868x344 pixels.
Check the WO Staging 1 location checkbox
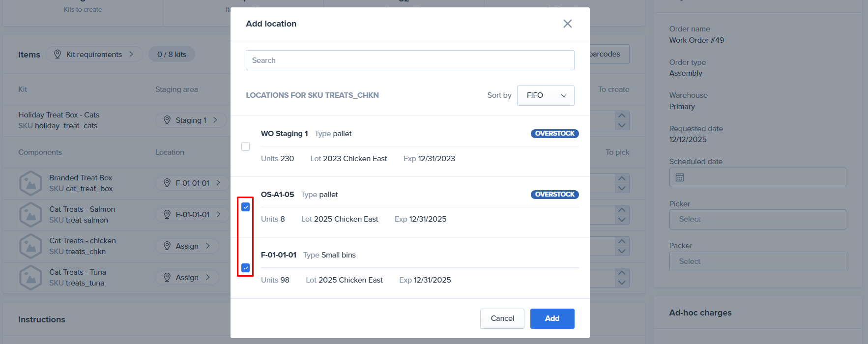(246, 146)
